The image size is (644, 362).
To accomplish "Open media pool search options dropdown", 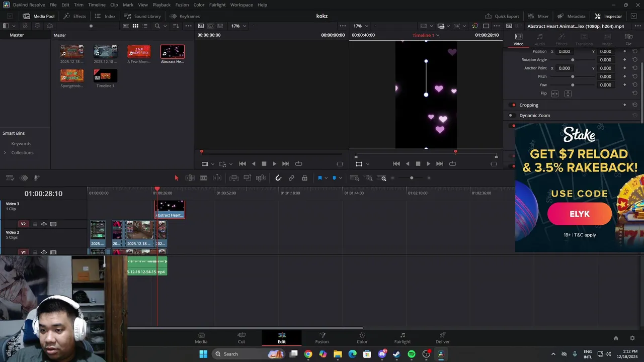I will 166,26.
